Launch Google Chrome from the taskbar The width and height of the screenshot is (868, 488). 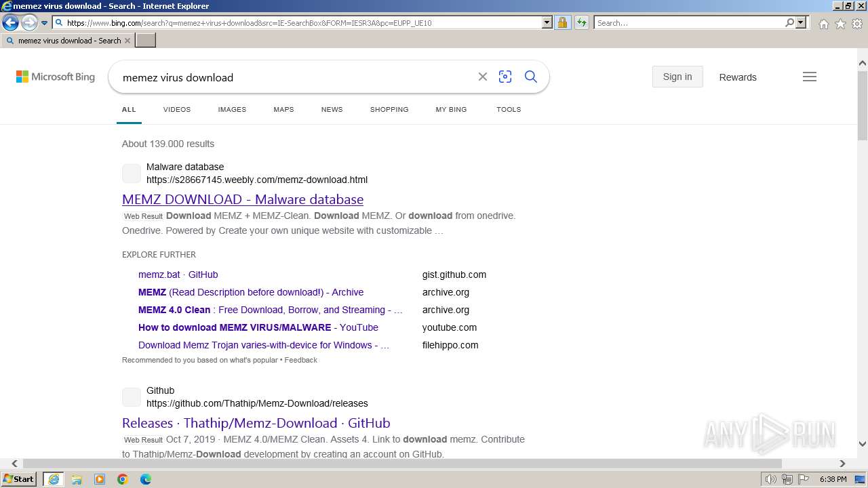[x=123, y=479]
